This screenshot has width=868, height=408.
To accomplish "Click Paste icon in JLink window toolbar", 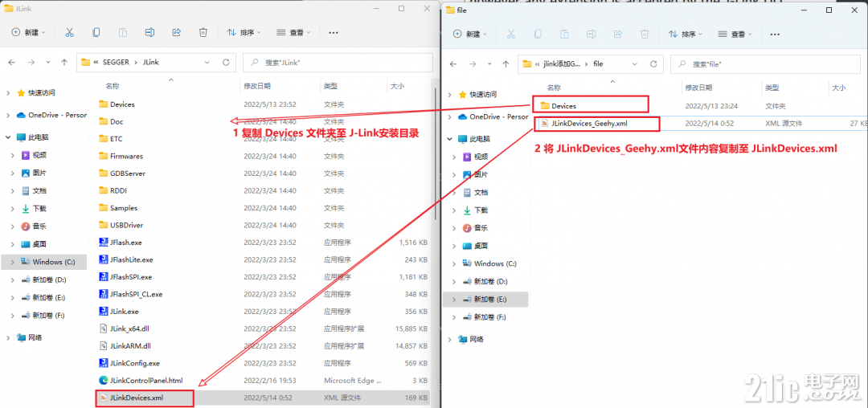I will tap(123, 33).
